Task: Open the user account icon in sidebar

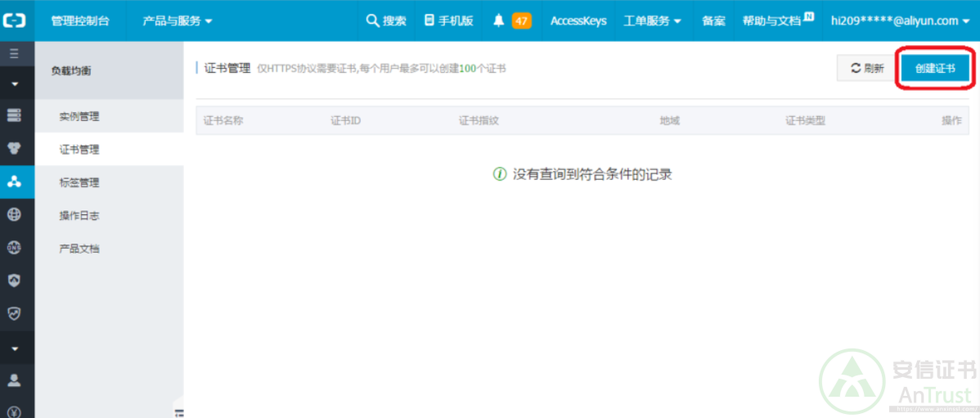Action: (x=14, y=380)
